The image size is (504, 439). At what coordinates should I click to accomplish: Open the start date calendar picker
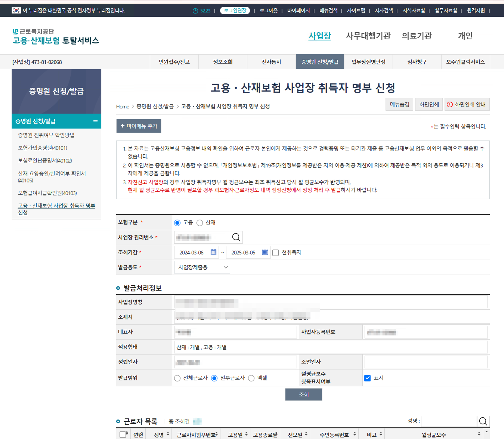213,252
